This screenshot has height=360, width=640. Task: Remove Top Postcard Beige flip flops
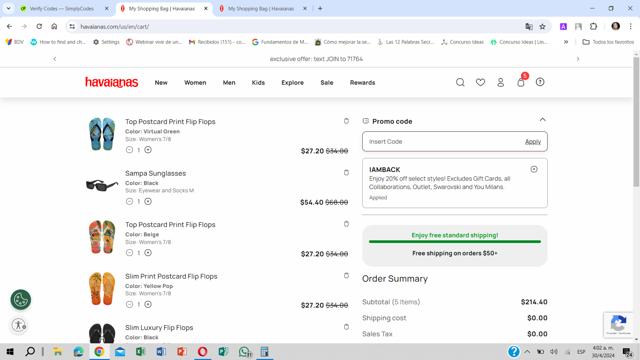pyautogui.click(x=346, y=224)
